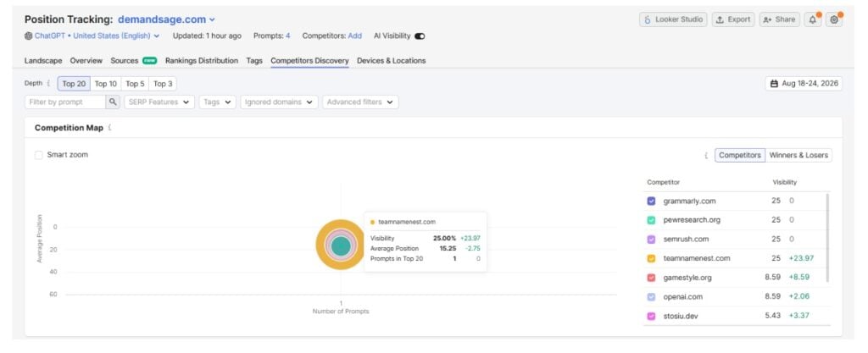Click Competitor column header
The image size is (868, 353).
(x=663, y=182)
